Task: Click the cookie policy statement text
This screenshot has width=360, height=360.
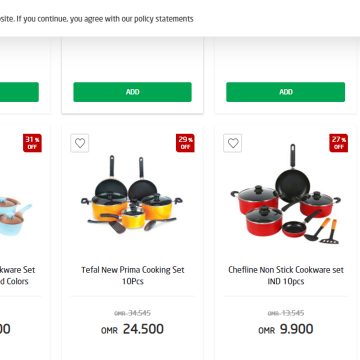Action: (x=97, y=19)
